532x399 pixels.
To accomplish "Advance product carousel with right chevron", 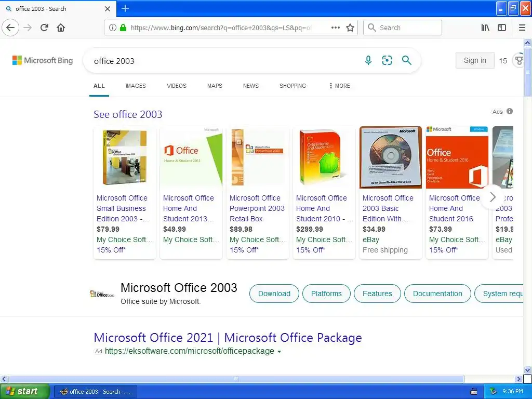I will point(493,197).
